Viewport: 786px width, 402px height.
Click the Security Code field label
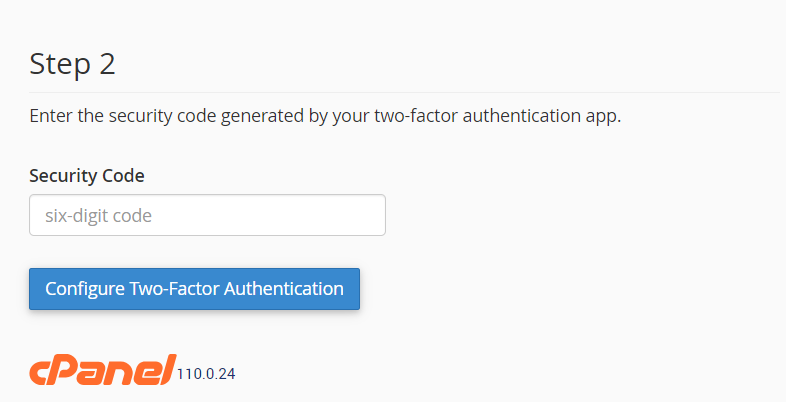[87, 176]
